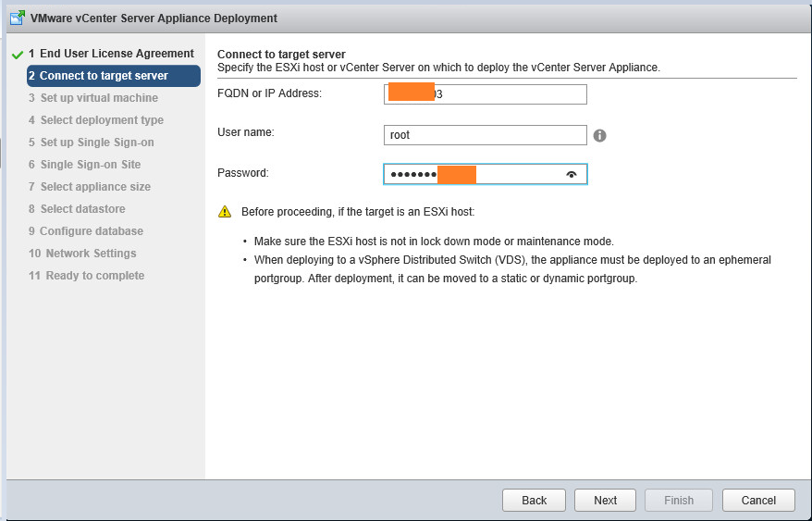Click the vSphere Distributed Switch bullet text
The height and width of the screenshot is (521, 812).
[x=512, y=269]
